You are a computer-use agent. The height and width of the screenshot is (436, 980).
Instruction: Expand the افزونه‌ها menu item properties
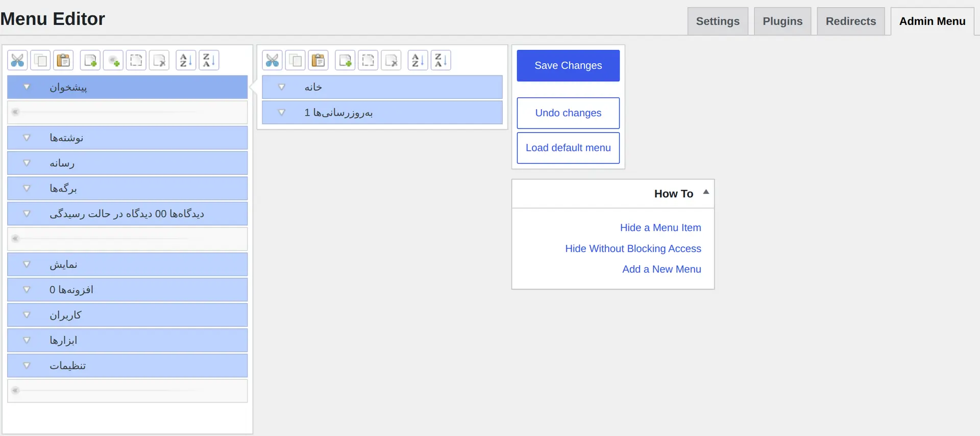point(27,290)
